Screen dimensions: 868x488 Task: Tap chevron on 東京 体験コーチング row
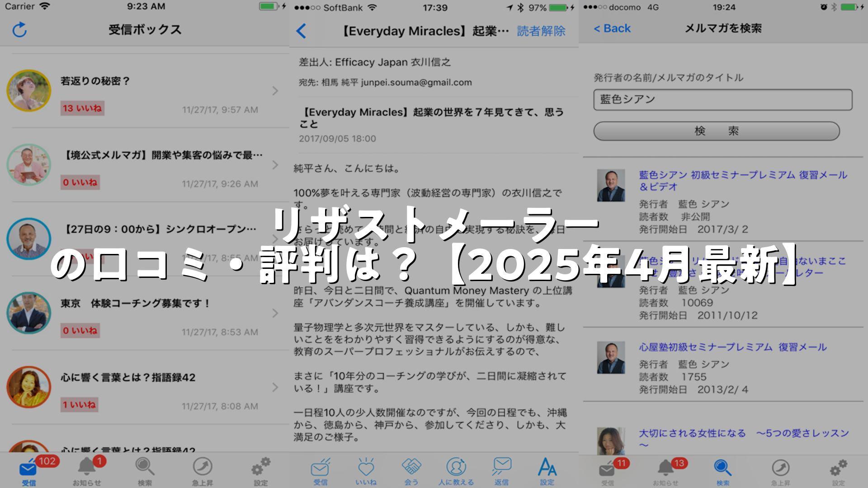pyautogui.click(x=275, y=313)
